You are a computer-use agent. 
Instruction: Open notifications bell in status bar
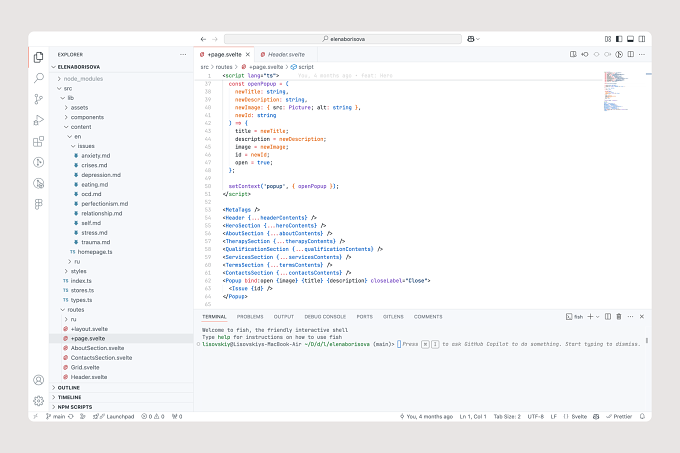pyautogui.click(x=642, y=417)
